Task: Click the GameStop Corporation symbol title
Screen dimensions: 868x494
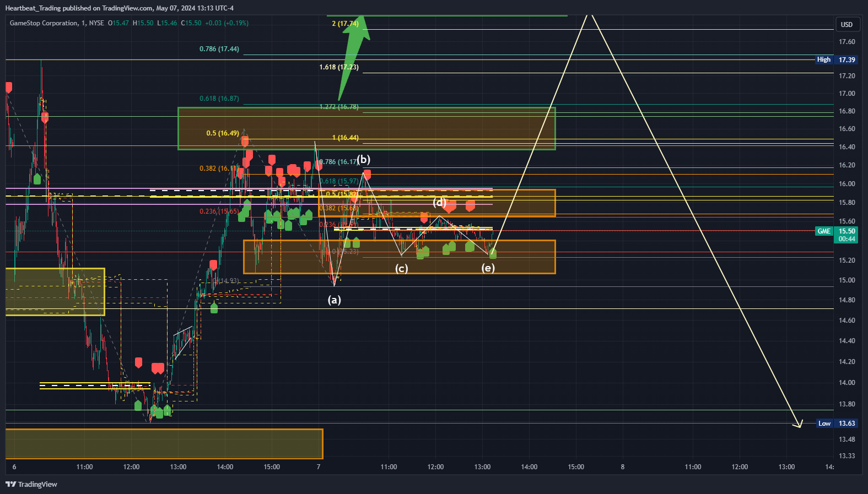Action: pyautogui.click(x=44, y=23)
